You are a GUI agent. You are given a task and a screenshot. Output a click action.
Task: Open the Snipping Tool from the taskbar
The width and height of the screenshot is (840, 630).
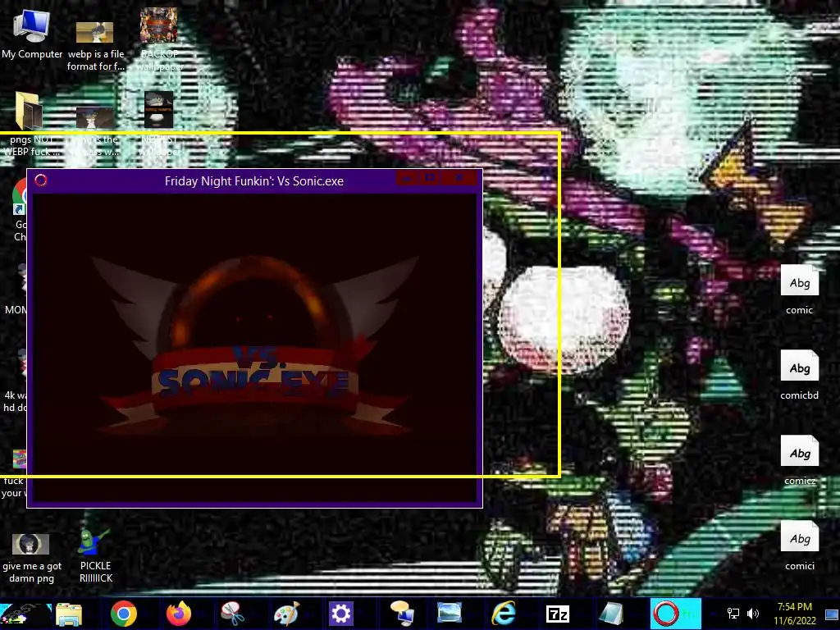point(232,614)
